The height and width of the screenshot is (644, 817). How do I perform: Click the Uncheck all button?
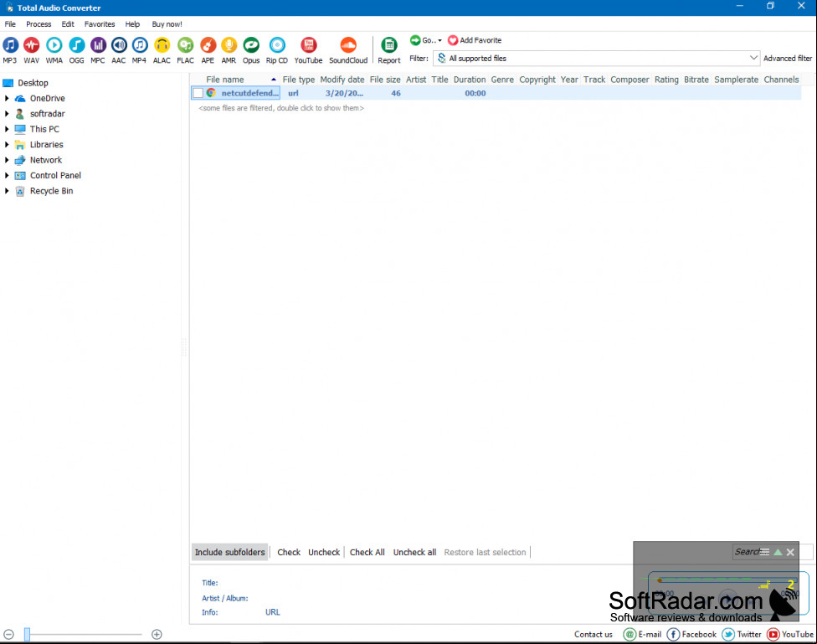(x=414, y=552)
